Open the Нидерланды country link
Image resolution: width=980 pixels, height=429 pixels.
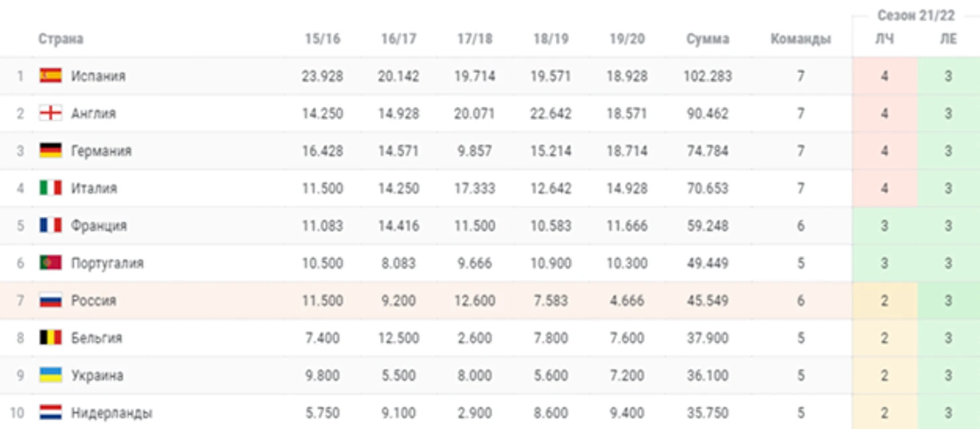pos(111,413)
